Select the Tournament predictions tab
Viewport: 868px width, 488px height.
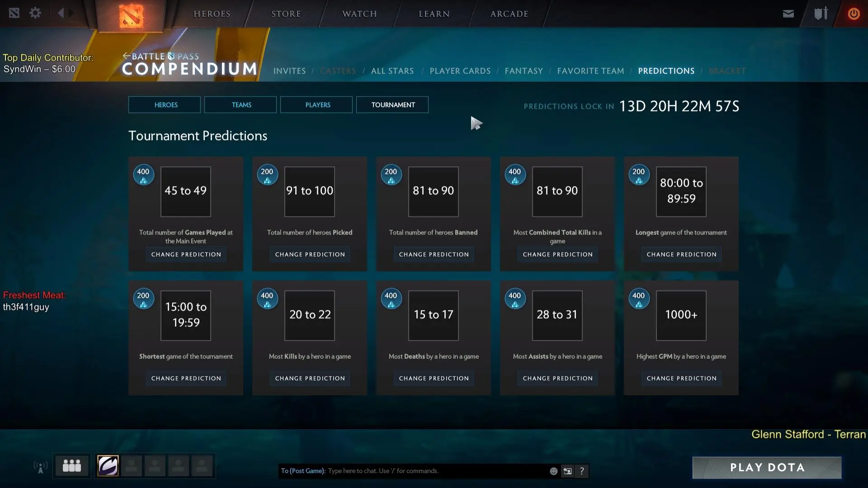click(x=392, y=105)
